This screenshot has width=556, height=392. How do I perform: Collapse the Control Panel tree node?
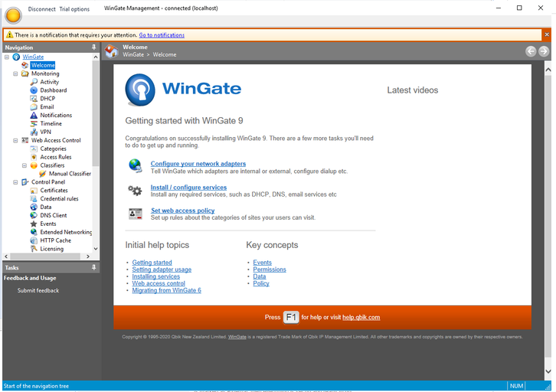click(15, 182)
